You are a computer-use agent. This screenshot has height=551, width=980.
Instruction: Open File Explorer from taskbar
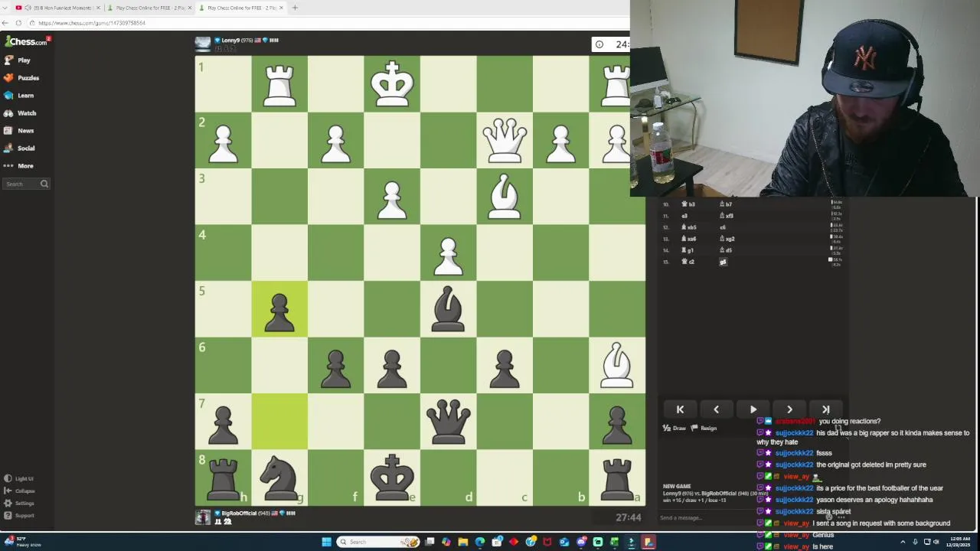pyautogui.click(x=463, y=542)
